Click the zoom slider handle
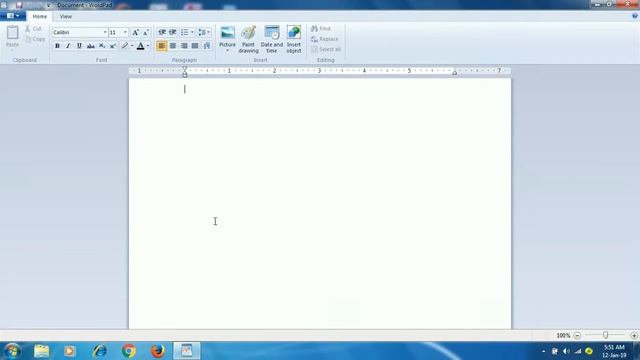 coord(606,335)
